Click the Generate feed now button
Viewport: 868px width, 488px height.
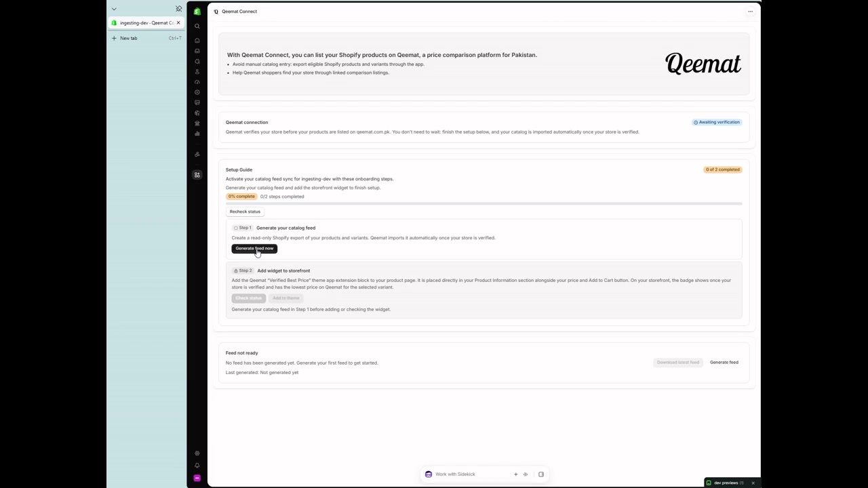point(254,249)
